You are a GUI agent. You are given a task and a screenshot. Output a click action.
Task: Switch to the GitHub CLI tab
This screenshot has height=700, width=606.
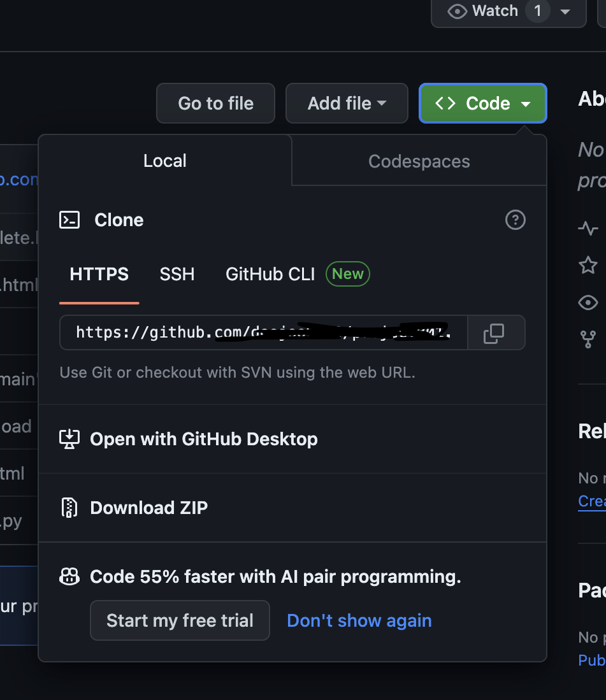270,274
